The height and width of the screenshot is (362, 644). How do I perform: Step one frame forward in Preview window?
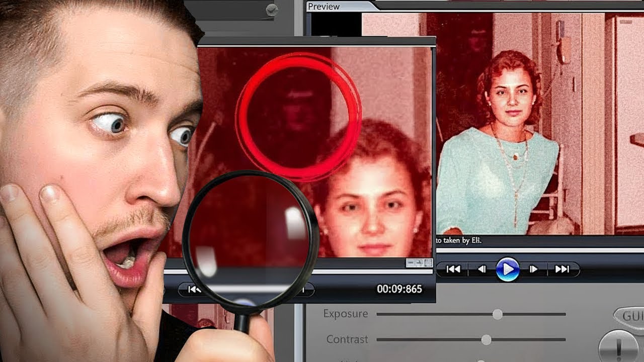pos(533,269)
